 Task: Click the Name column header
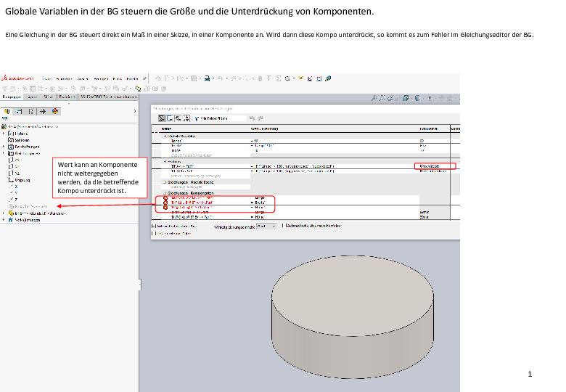pyautogui.click(x=205, y=128)
